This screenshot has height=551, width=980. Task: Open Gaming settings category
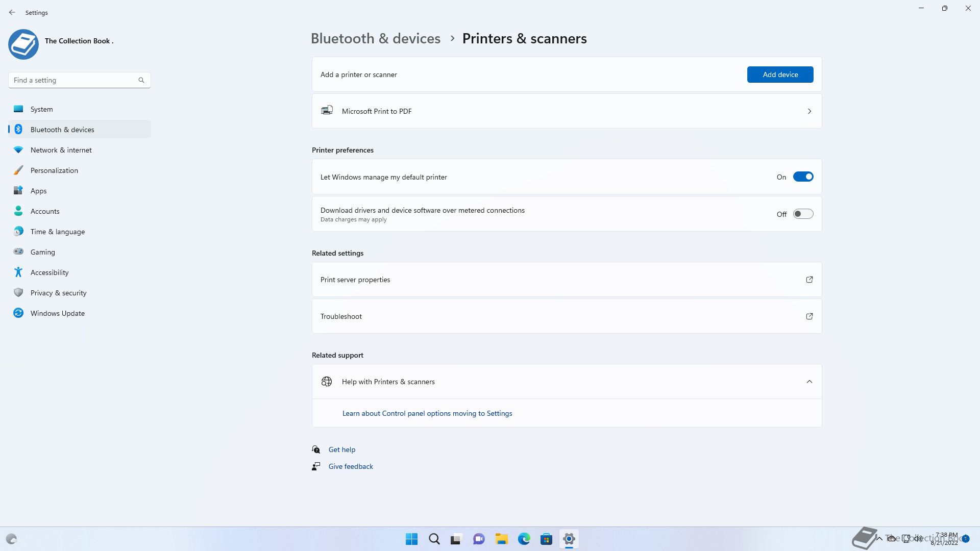pyautogui.click(x=80, y=252)
